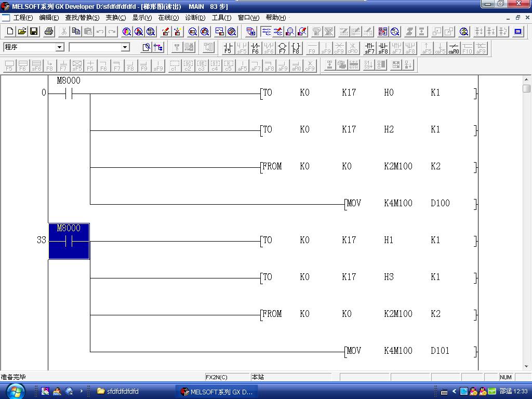Open the 工具(T) menu
Image resolution: width=532 pixels, height=399 pixels.
[x=221, y=18]
